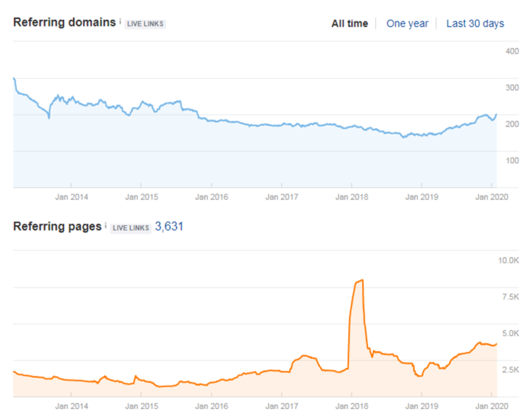
Task: Click the 10.0K axis label on pages chart
Action: coord(509,260)
